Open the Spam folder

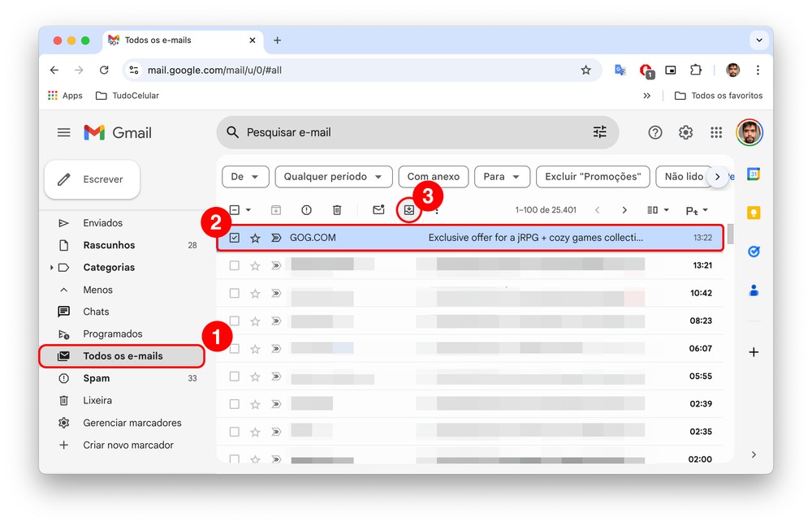point(97,378)
